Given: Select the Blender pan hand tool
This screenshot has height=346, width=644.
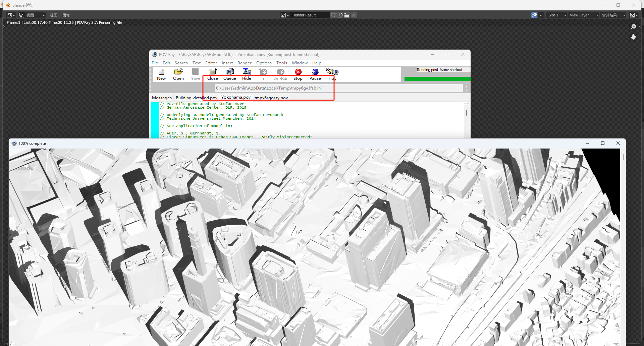Looking at the screenshot, I should (x=633, y=37).
